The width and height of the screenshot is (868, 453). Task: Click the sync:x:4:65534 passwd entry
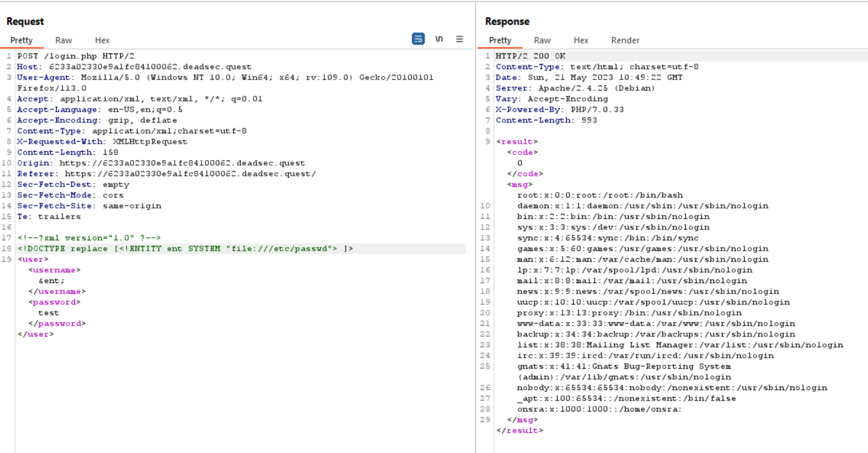point(608,238)
